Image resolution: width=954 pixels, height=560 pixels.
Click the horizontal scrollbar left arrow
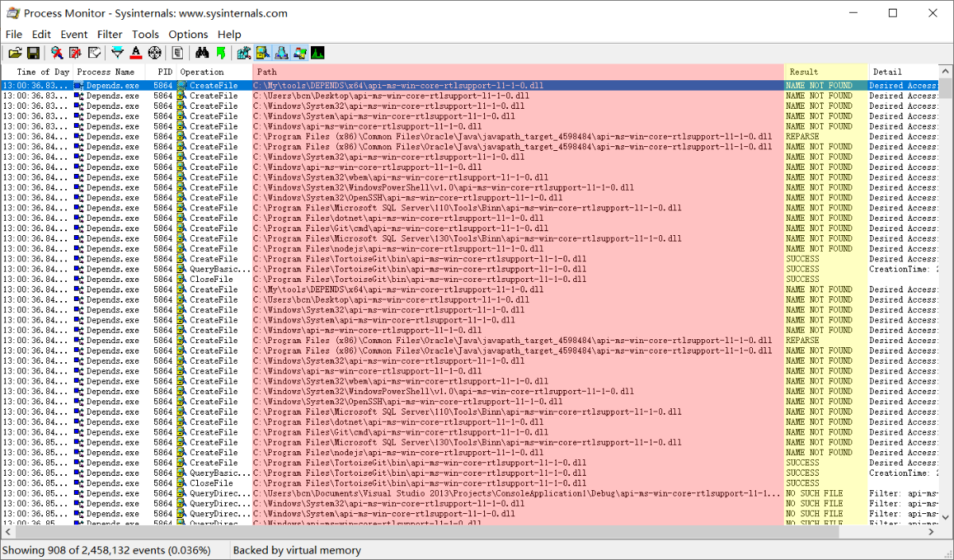pos(6,532)
